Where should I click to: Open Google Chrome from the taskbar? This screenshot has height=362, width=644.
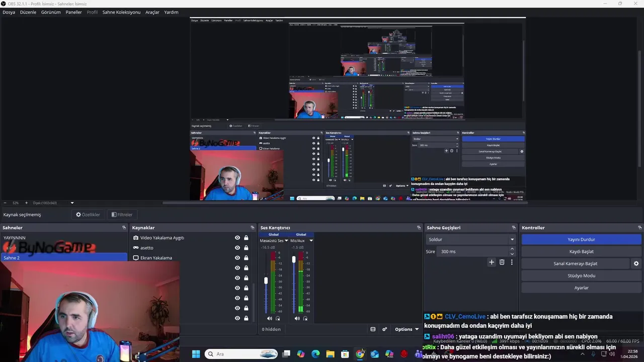[360, 354]
